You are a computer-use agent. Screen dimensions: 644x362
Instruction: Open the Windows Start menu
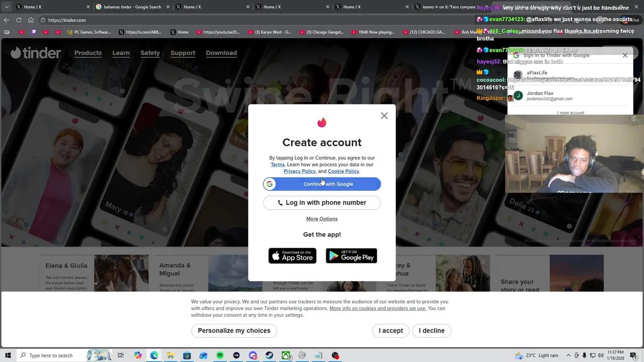pyautogui.click(x=8, y=355)
